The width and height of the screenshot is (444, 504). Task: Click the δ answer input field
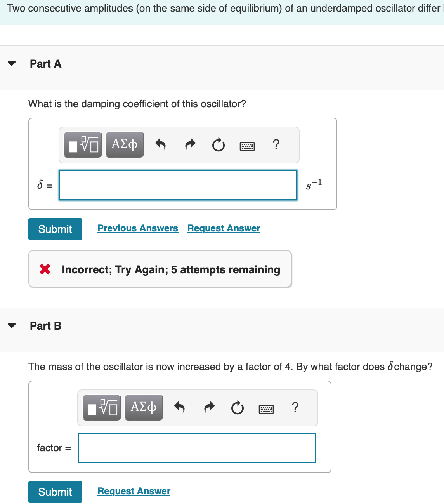coord(178,185)
